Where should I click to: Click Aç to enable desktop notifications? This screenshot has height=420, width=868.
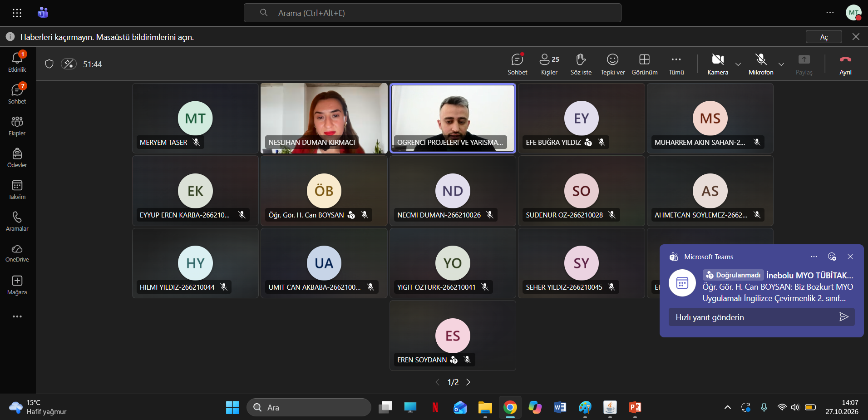824,37
